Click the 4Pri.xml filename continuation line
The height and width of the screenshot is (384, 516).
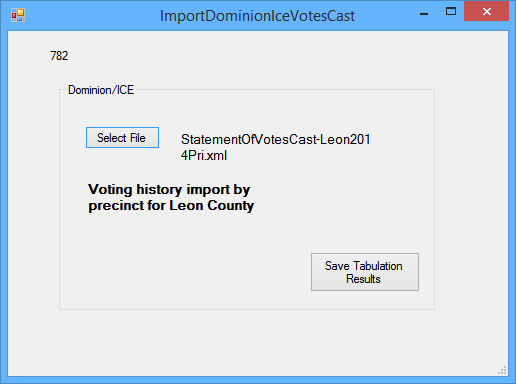(x=204, y=155)
